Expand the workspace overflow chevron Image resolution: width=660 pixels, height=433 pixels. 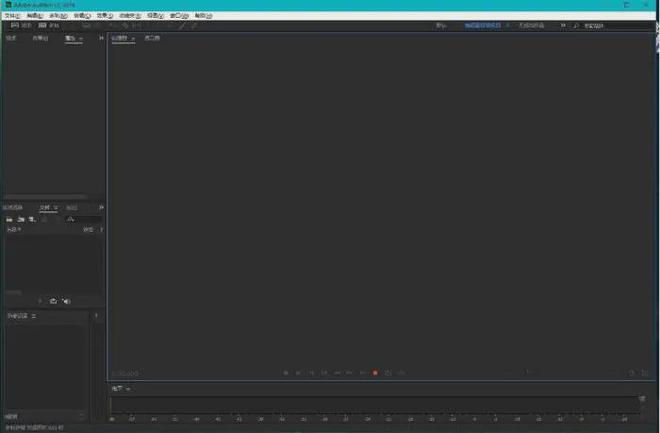tap(563, 26)
